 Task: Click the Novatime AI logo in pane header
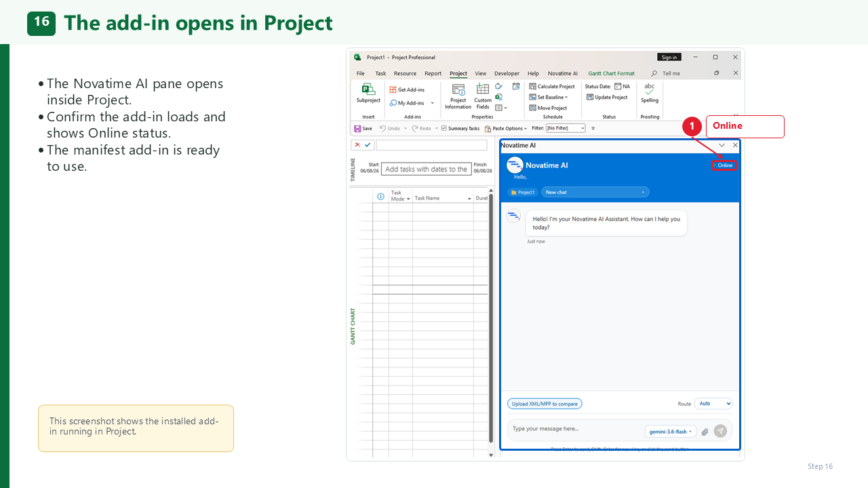coord(515,165)
